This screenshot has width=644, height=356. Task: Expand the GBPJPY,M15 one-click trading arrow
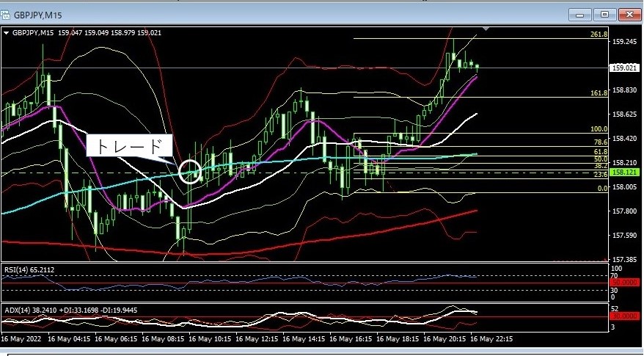point(7,32)
